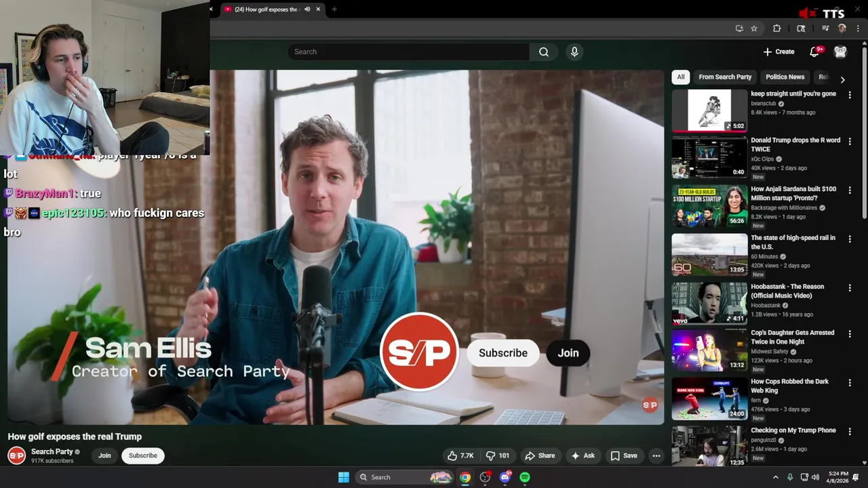
Task: Open options for Dark Web King video
Action: pyautogui.click(x=850, y=383)
